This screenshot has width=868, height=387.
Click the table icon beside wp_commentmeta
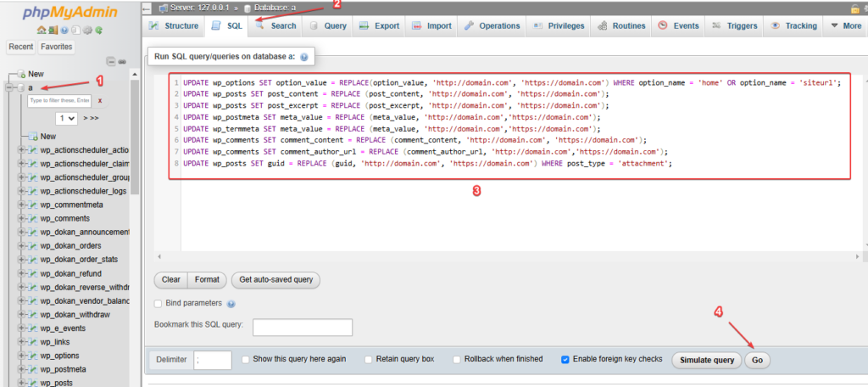pyautogui.click(x=33, y=205)
